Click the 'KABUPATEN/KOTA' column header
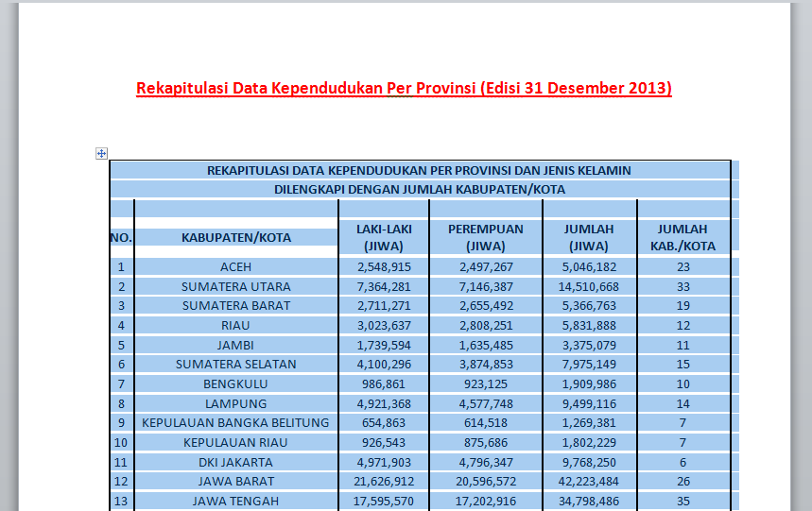Image resolution: width=812 pixels, height=511 pixels. pyautogui.click(x=236, y=238)
